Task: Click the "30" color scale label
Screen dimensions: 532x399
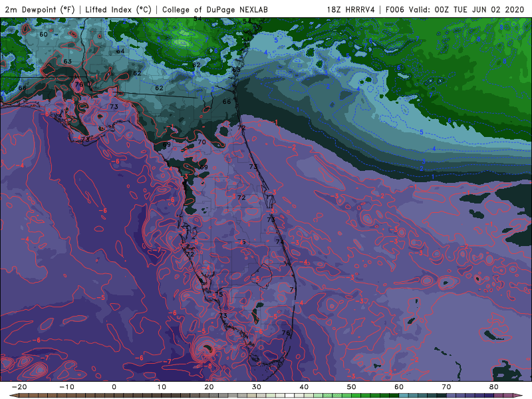Action: [257, 387]
